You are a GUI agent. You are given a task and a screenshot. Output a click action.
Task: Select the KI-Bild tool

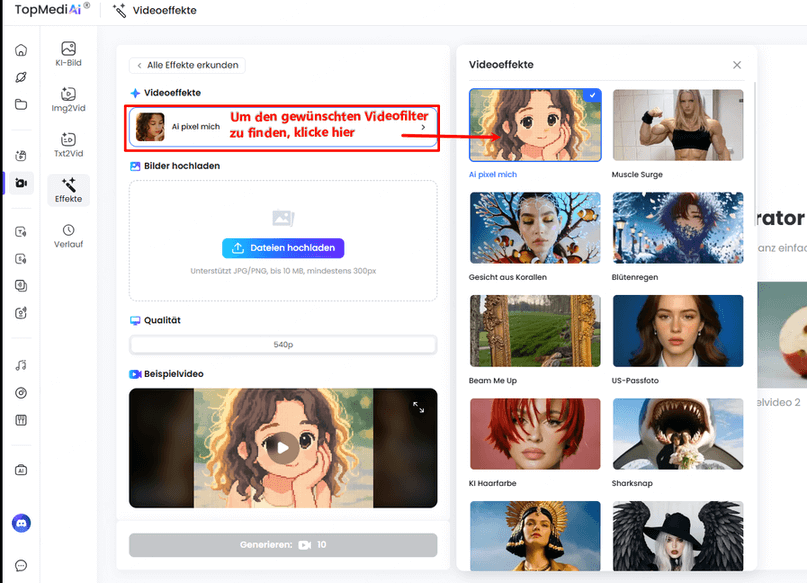(68, 54)
